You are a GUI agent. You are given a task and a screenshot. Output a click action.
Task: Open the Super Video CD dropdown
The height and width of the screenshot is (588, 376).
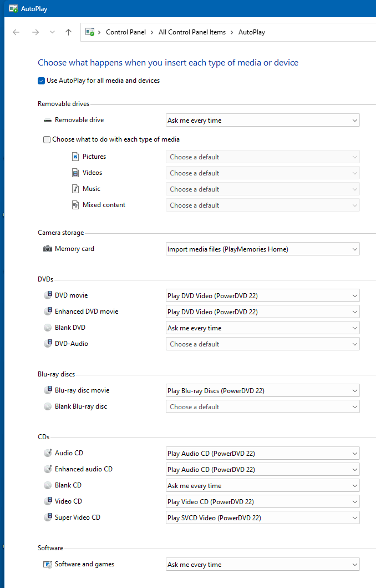point(262,517)
